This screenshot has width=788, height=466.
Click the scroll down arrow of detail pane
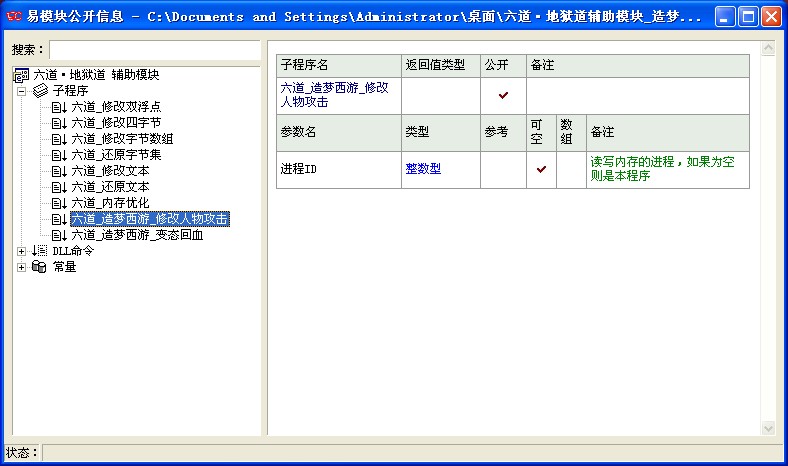[768, 428]
